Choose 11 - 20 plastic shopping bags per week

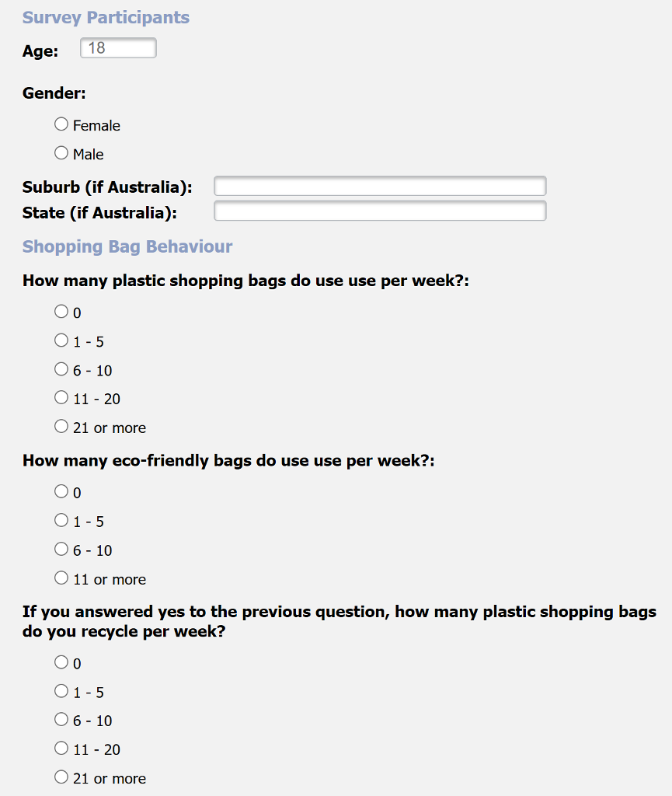61,397
